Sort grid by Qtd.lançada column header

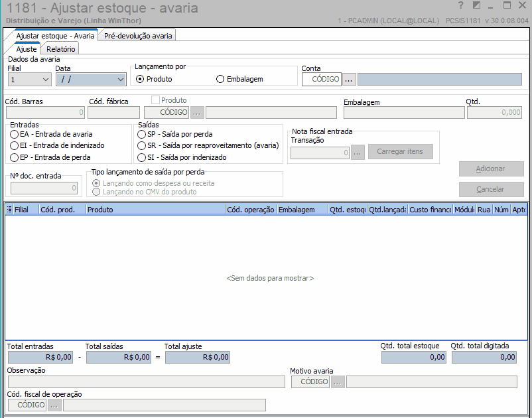tap(387, 210)
